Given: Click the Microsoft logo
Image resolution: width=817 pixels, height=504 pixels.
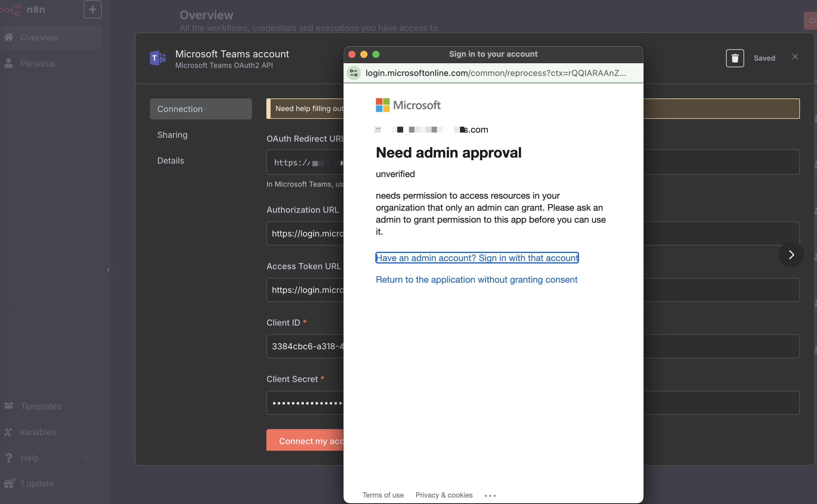Looking at the screenshot, I should pos(408,105).
